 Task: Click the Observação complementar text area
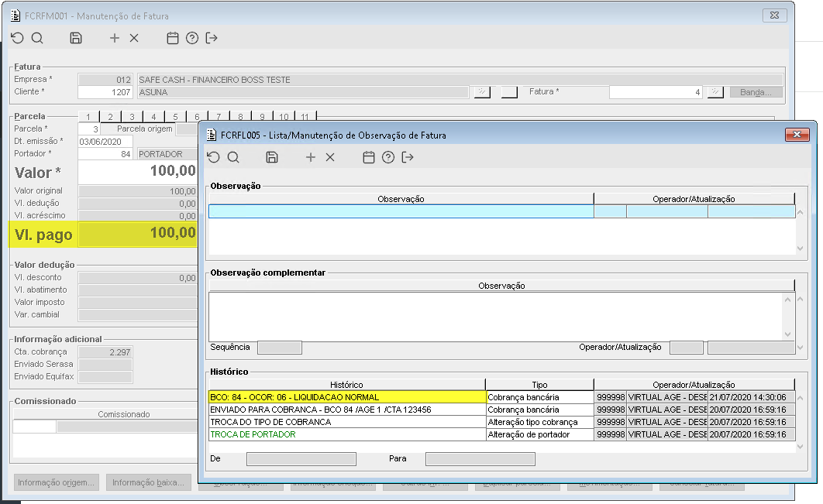(496, 317)
